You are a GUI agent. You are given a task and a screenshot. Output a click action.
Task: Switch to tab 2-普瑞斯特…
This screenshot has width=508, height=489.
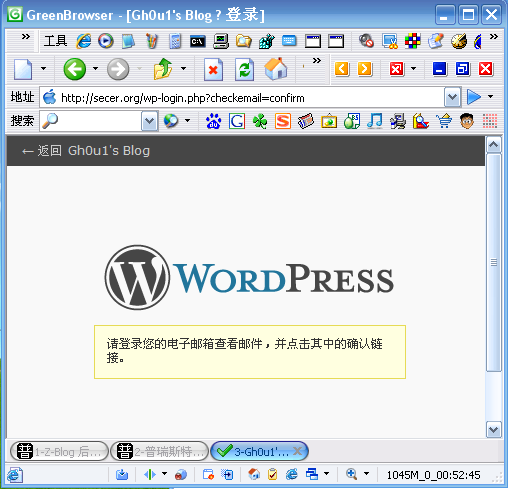[159, 452]
